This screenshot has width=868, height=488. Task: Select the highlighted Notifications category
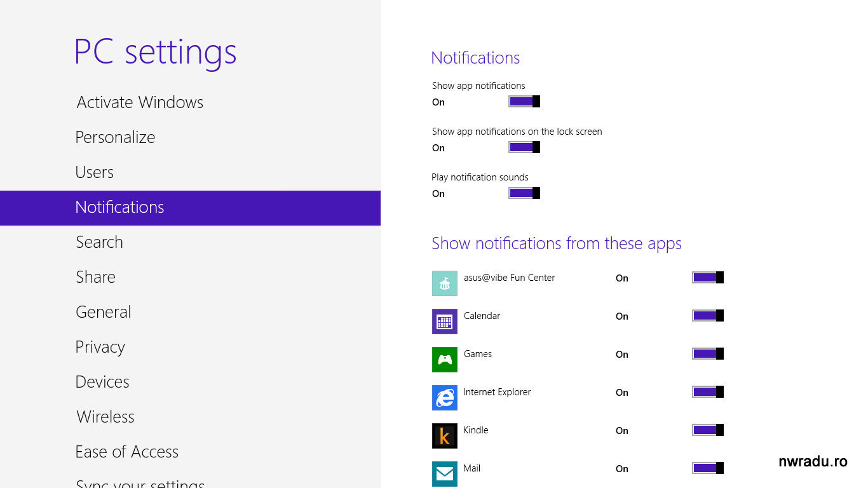coord(119,207)
